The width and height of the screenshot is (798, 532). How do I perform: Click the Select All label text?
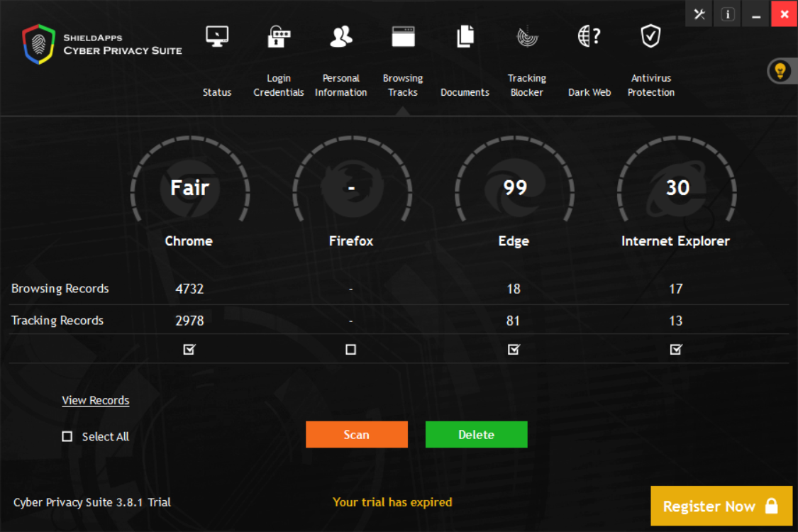pyautogui.click(x=106, y=436)
